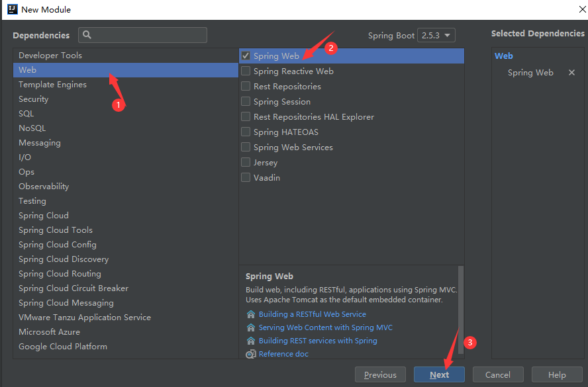Select the Developer Tools category
Image resolution: width=588 pixels, height=387 pixels.
pos(126,56)
